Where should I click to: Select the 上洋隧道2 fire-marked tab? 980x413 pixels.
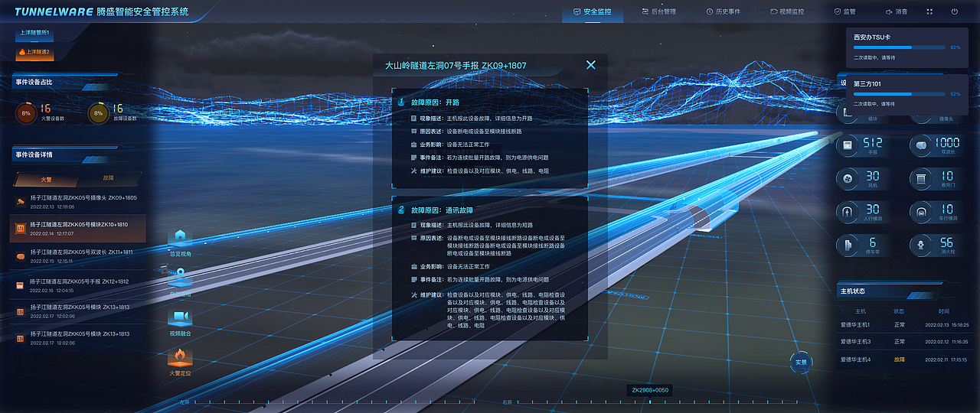34,52
